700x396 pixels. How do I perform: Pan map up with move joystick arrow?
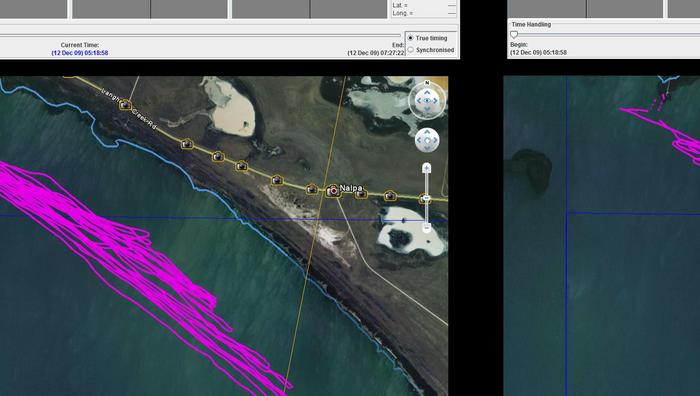click(427, 132)
